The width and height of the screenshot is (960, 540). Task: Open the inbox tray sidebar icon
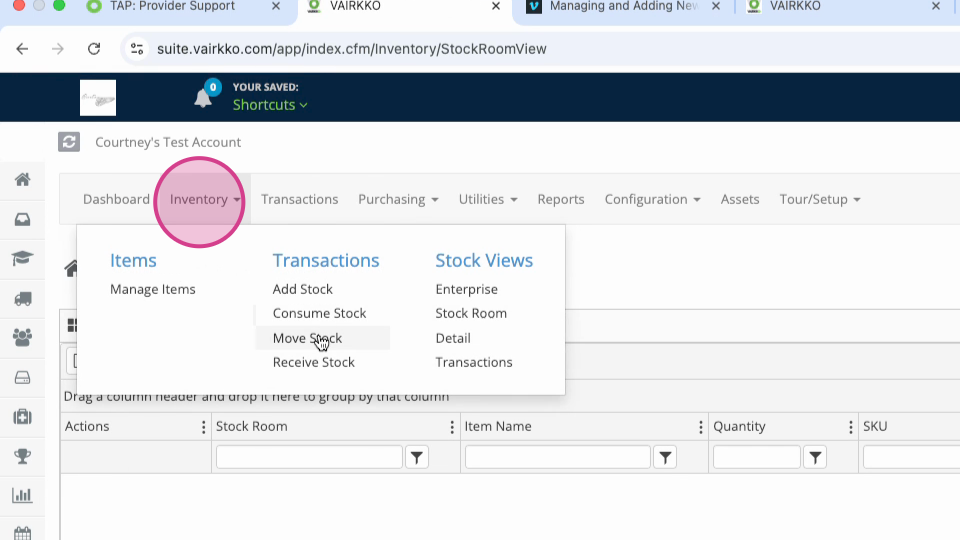tap(23, 219)
